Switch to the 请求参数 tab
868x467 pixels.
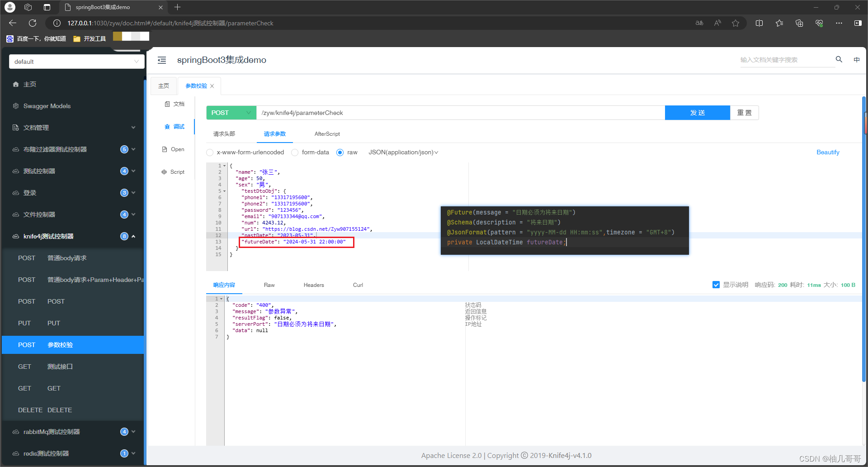click(275, 134)
